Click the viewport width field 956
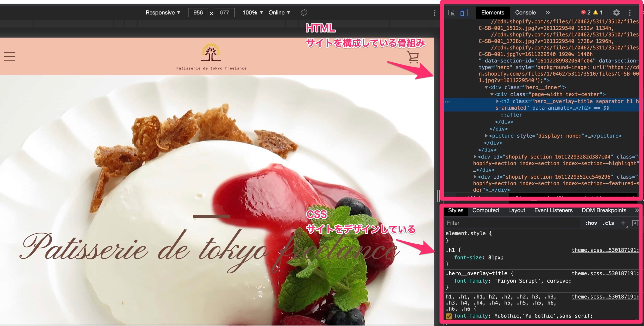The width and height of the screenshot is (644, 326). click(x=198, y=13)
